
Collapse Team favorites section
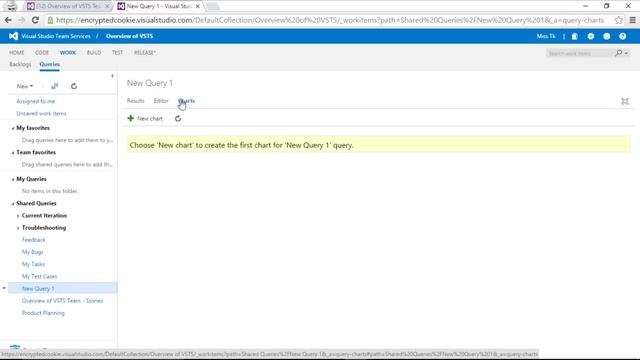(13, 153)
